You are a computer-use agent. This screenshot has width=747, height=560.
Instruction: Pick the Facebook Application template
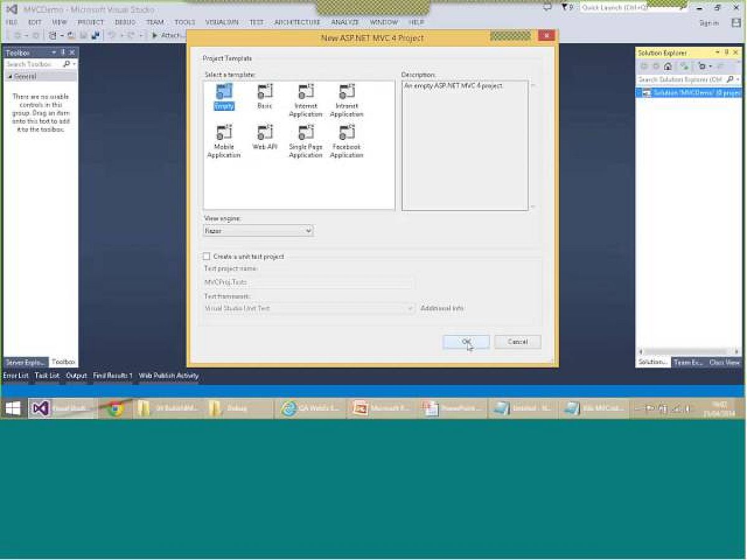tap(347, 133)
